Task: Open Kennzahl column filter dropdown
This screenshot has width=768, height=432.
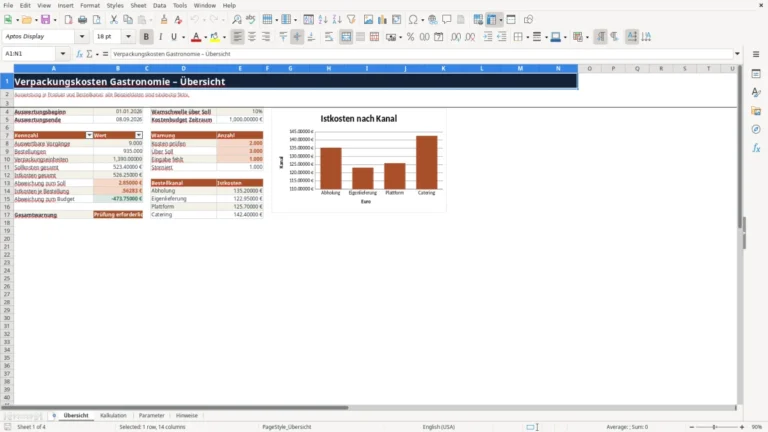Action: (89, 135)
